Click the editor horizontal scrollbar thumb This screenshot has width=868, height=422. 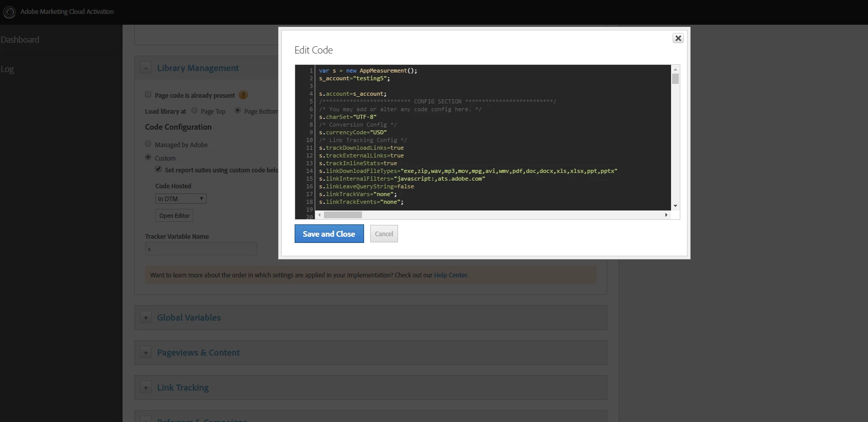[x=343, y=215]
